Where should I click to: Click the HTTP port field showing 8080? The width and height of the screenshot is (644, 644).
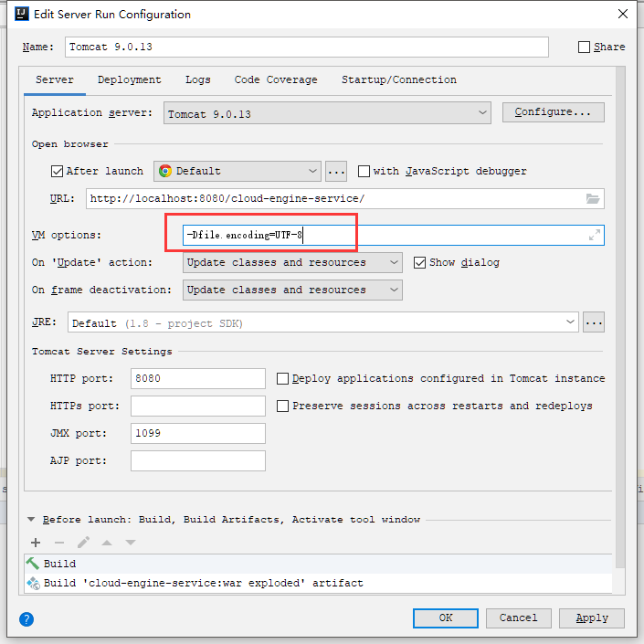click(198, 378)
